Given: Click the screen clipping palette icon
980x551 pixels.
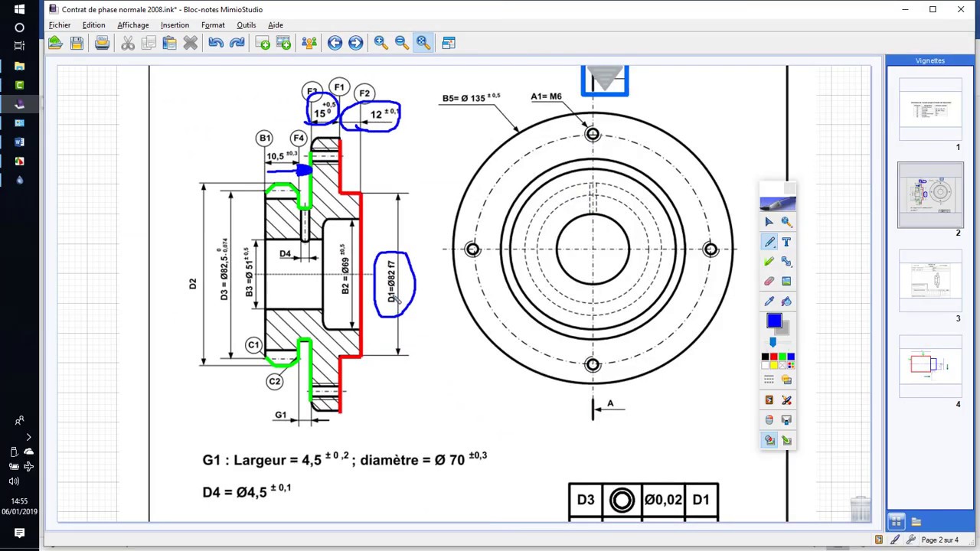Looking at the screenshot, I should point(786,419).
